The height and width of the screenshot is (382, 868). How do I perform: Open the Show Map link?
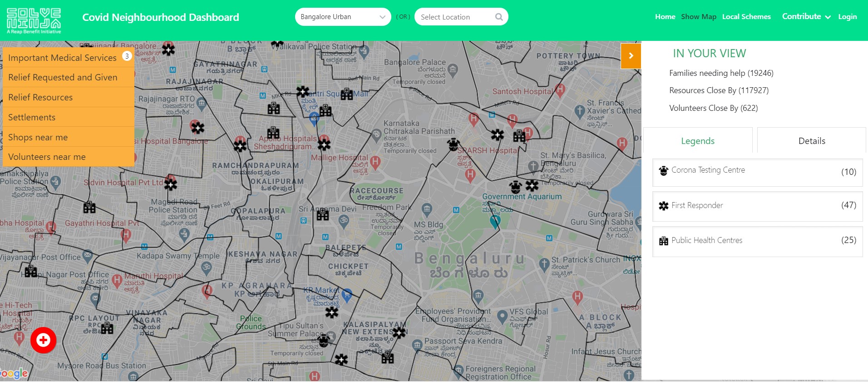[699, 16]
